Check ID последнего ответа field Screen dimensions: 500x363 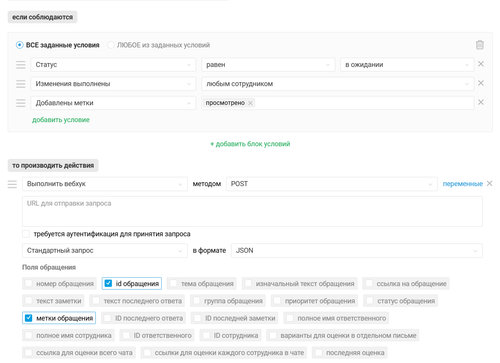click(108, 318)
